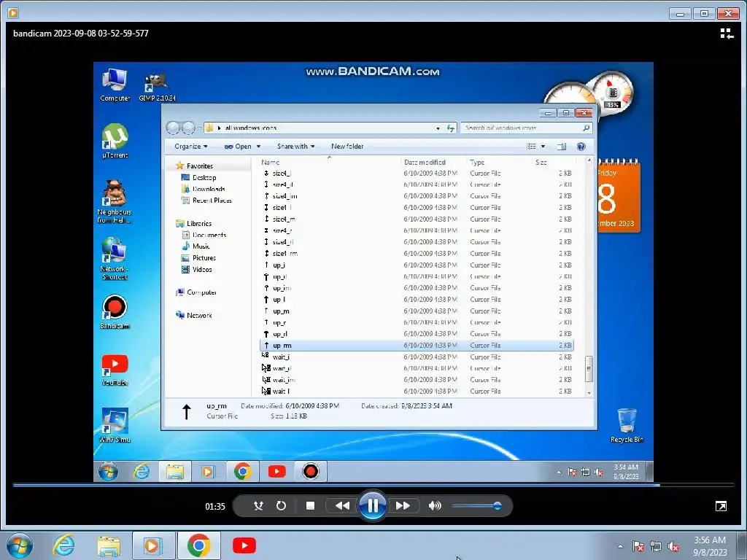This screenshot has width=747, height=560.
Task: Select the Bandicam desktop shortcut in the video
Action: (115, 312)
